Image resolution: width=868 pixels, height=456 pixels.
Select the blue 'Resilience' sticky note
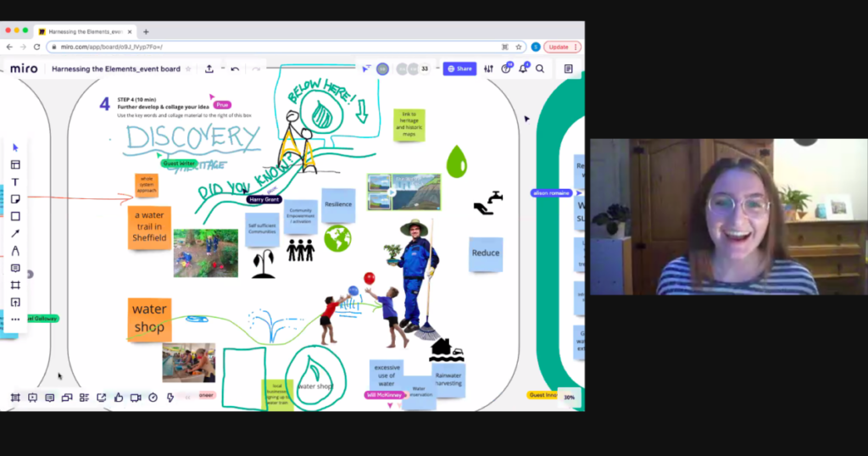pos(338,205)
